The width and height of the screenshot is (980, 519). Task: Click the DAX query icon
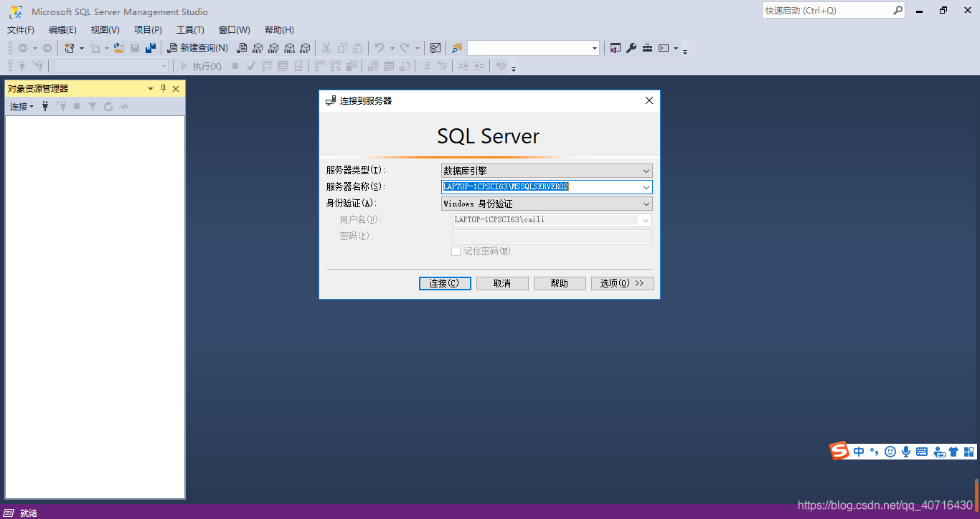pos(305,48)
